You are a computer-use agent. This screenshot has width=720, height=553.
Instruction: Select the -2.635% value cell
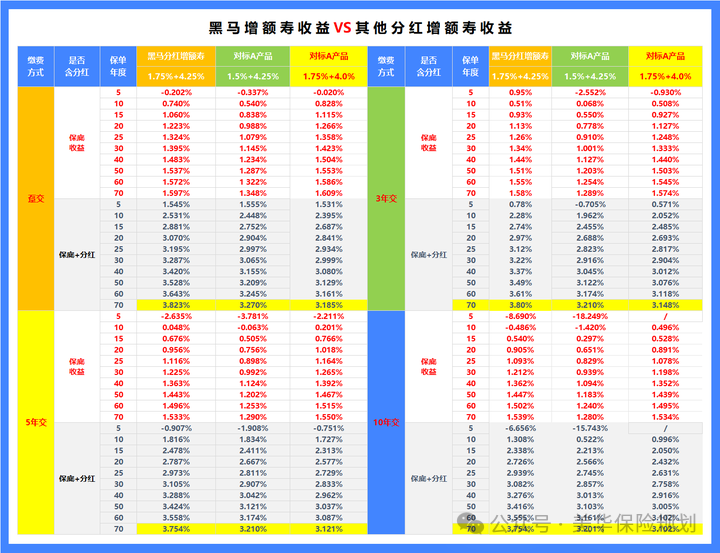175,315
